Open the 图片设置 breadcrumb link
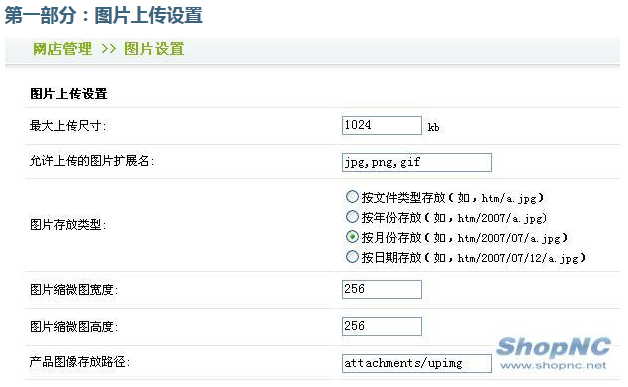Image resolution: width=628 pixels, height=387 pixels. tap(154, 49)
